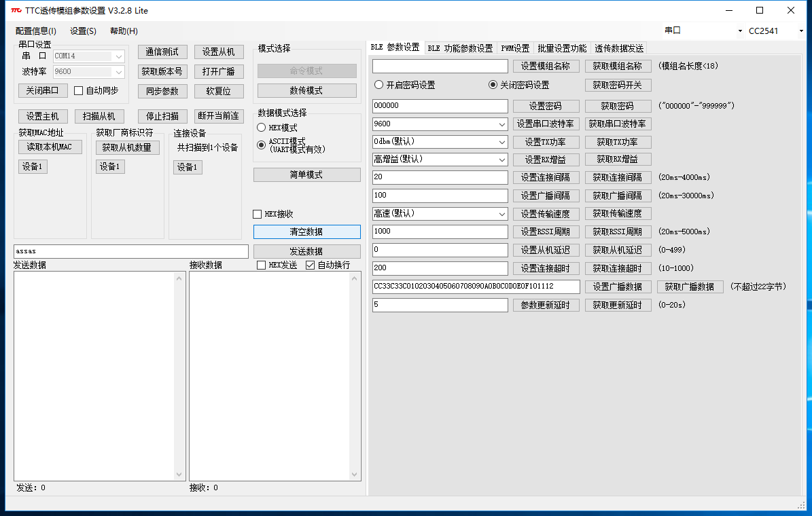The image size is (812, 516).
Task: Switch to 批量设置功能 tab
Action: 562,48
